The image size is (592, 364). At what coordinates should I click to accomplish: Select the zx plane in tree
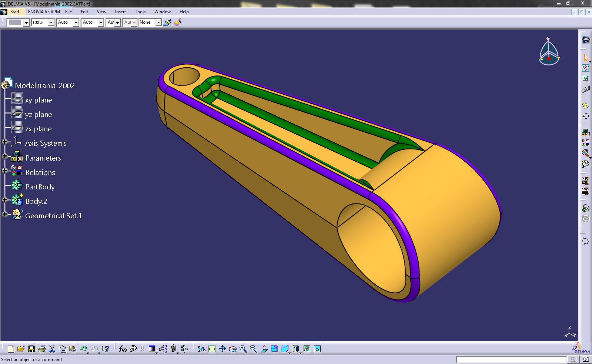tap(38, 129)
